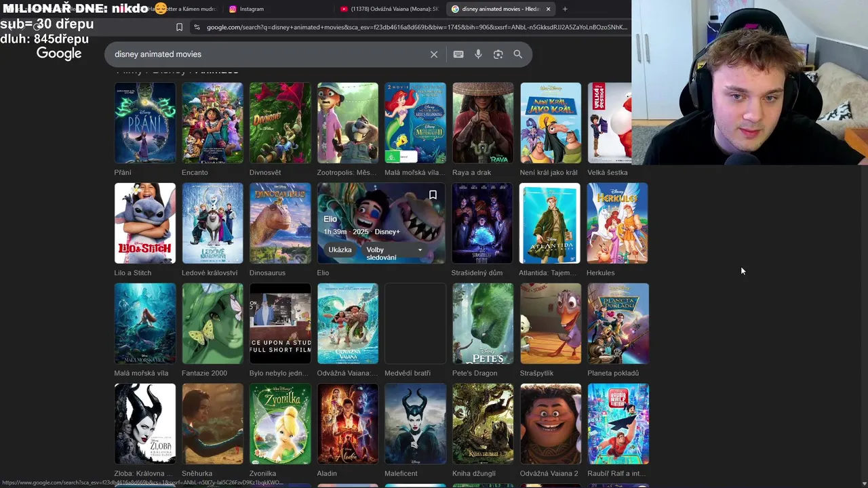This screenshot has width=868, height=488.
Task: Open the Raubíř Ralf poster
Action: (x=618, y=424)
